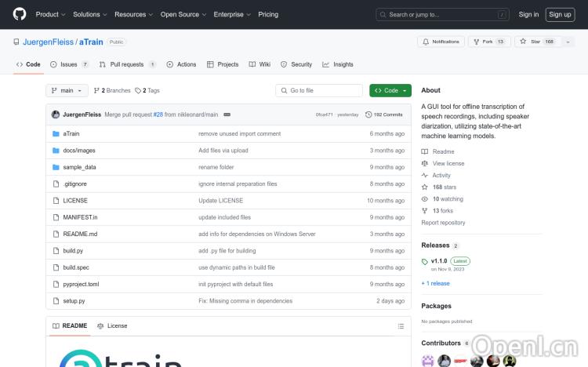Click the Go to file search field
The width and height of the screenshot is (588, 367).
319,91
